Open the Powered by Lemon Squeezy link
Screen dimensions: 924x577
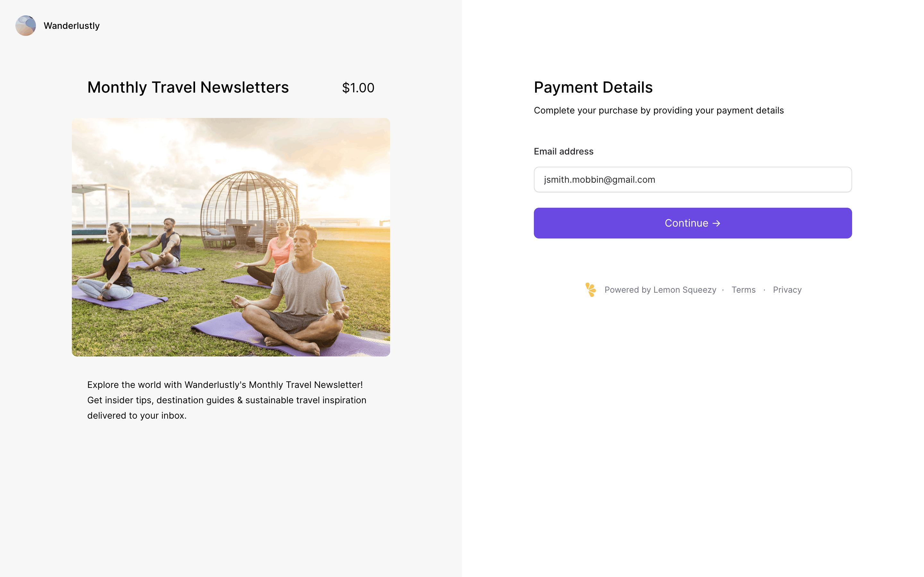(x=660, y=290)
